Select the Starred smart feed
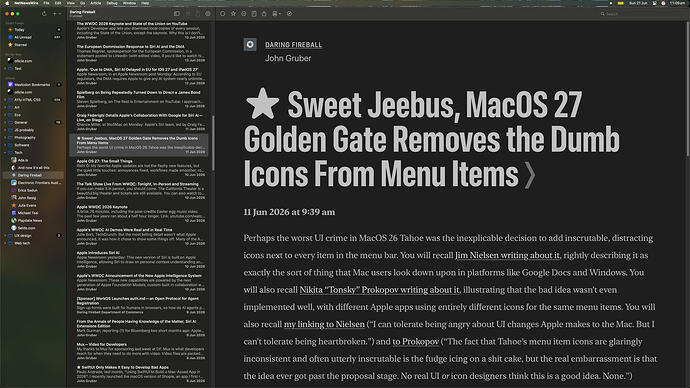The height and width of the screenshot is (388, 690). coord(21,45)
